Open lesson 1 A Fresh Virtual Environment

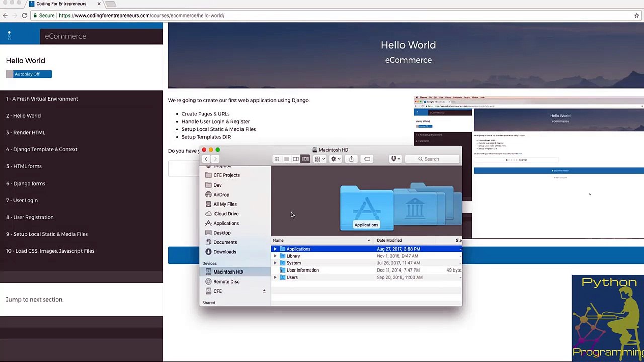(x=42, y=99)
